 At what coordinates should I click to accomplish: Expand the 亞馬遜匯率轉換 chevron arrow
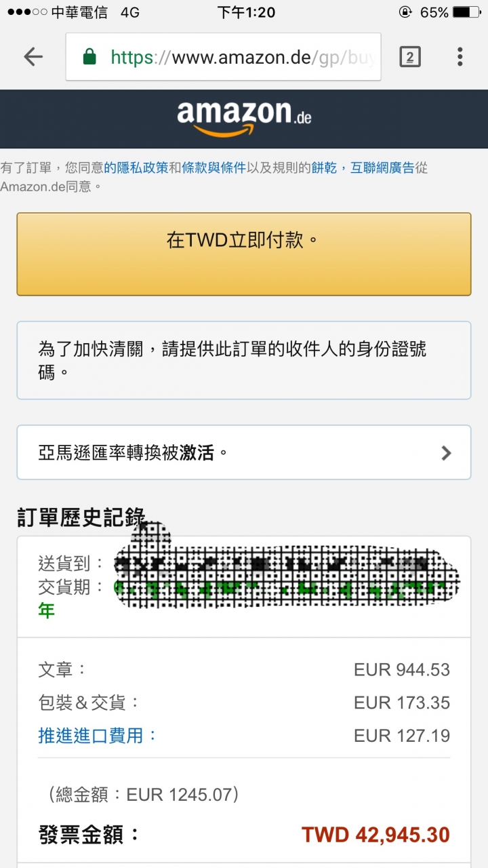pos(446,453)
